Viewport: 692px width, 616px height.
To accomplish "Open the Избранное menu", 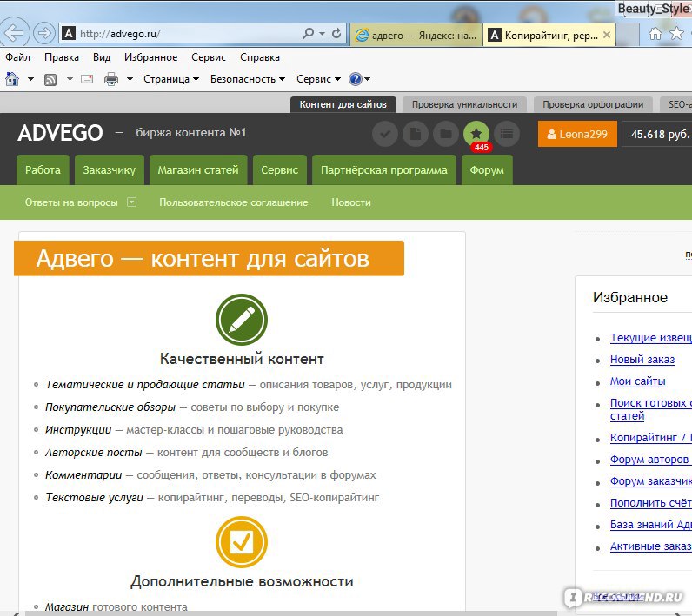I will coord(150,57).
